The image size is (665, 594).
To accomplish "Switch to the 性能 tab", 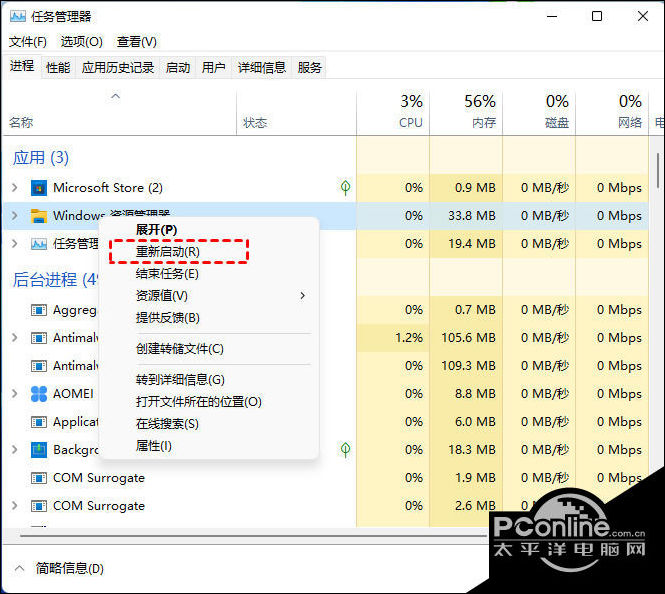I will click(58, 67).
